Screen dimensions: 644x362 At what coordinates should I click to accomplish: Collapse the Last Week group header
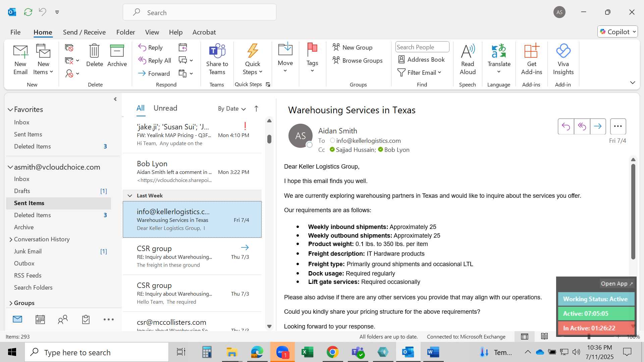point(130,196)
